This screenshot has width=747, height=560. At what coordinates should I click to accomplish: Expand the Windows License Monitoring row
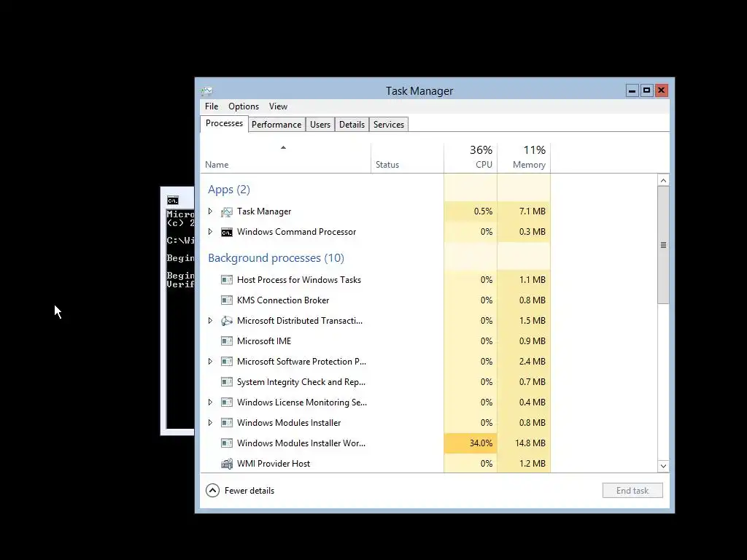tap(210, 402)
